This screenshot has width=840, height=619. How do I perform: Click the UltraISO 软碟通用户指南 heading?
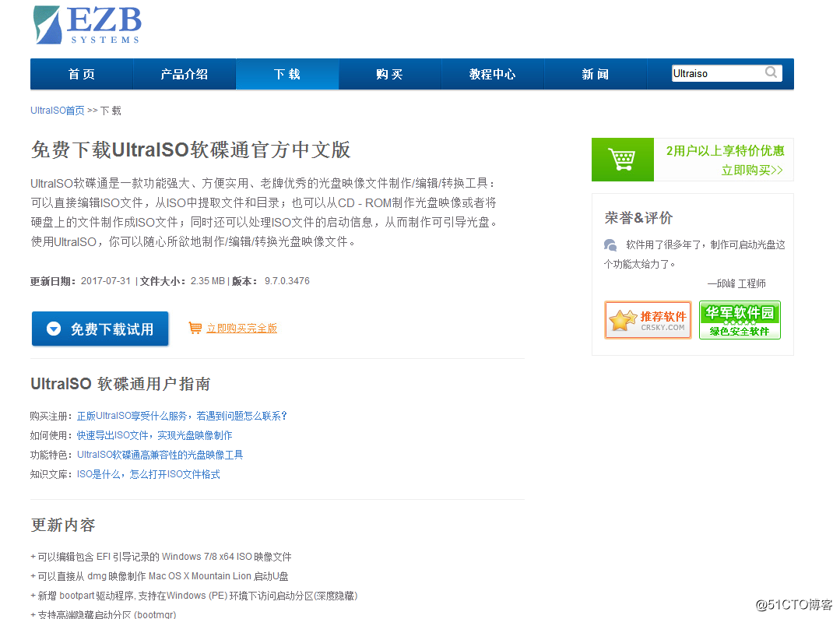121,384
